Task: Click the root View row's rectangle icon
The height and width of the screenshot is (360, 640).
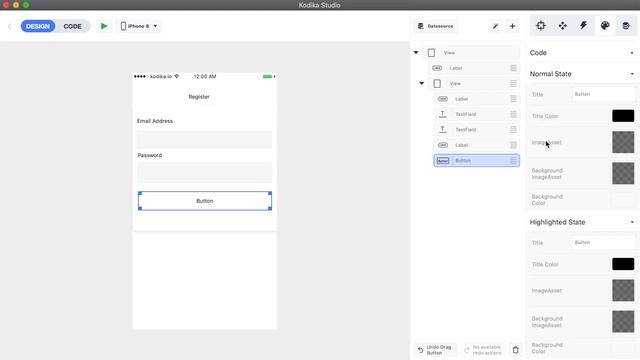Action: 431,53
